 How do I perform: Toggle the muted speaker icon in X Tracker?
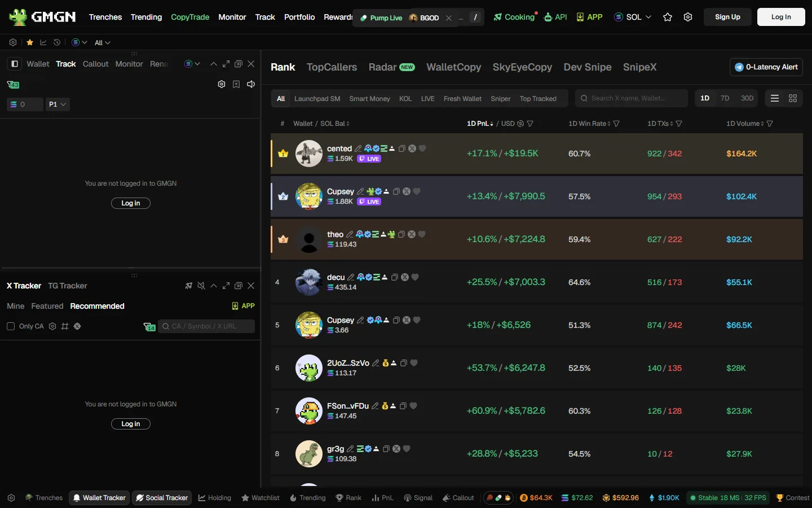pos(201,286)
